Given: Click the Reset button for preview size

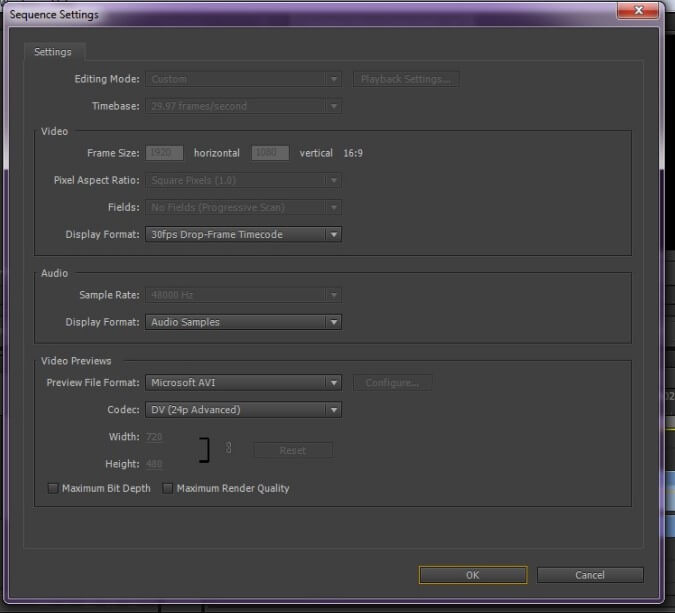Looking at the screenshot, I should (293, 450).
